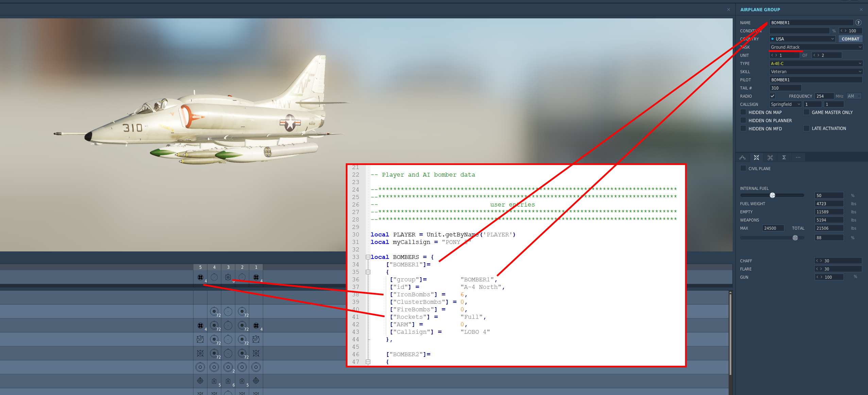
Task: Adjust the Internal Fuel slider handle
Action: tap(772, 195)
